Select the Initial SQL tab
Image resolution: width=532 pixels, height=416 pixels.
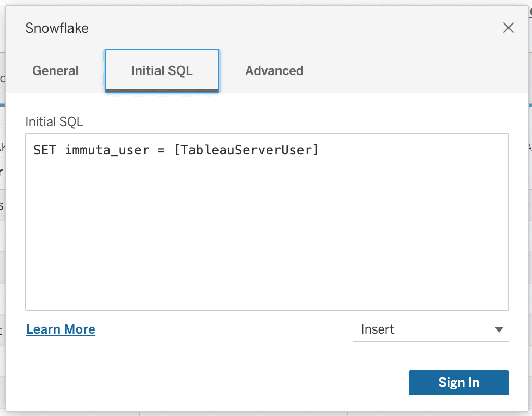click(x=162, y=70)
